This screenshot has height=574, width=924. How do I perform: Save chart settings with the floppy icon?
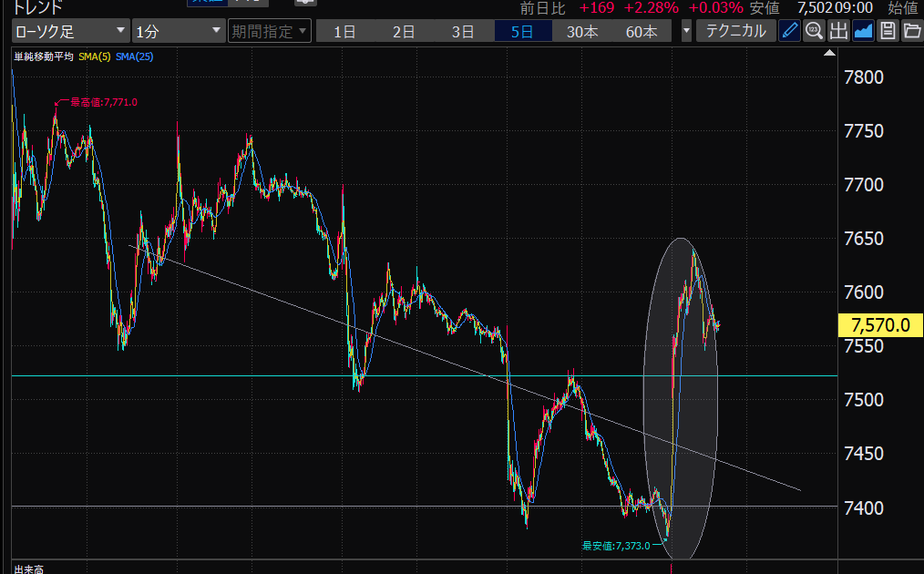tap(888, 31)
